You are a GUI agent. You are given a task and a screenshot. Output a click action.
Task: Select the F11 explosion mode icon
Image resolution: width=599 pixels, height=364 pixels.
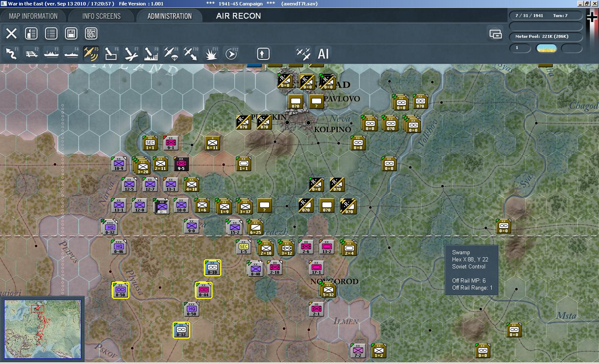[211, 54]
